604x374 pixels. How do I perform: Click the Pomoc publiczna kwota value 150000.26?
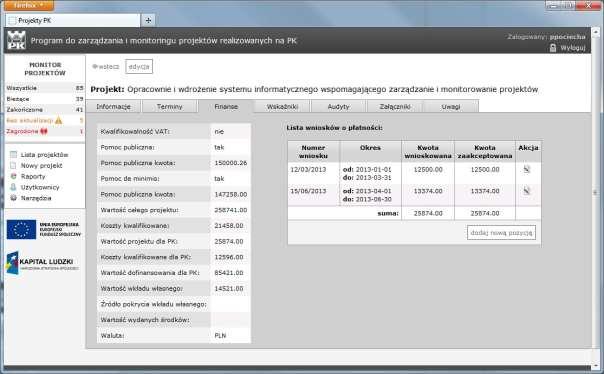tap(231, 163)
